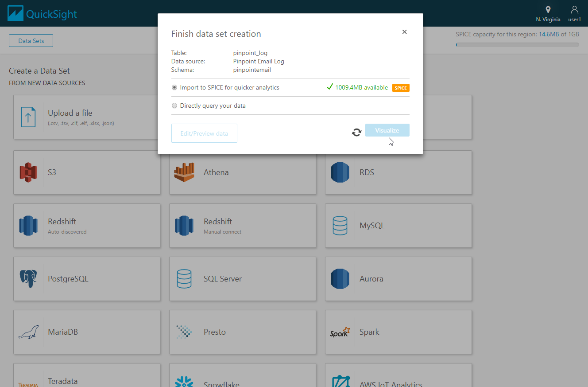Click the refresh arrows icon beside Visualize

[x=356, y=132]
